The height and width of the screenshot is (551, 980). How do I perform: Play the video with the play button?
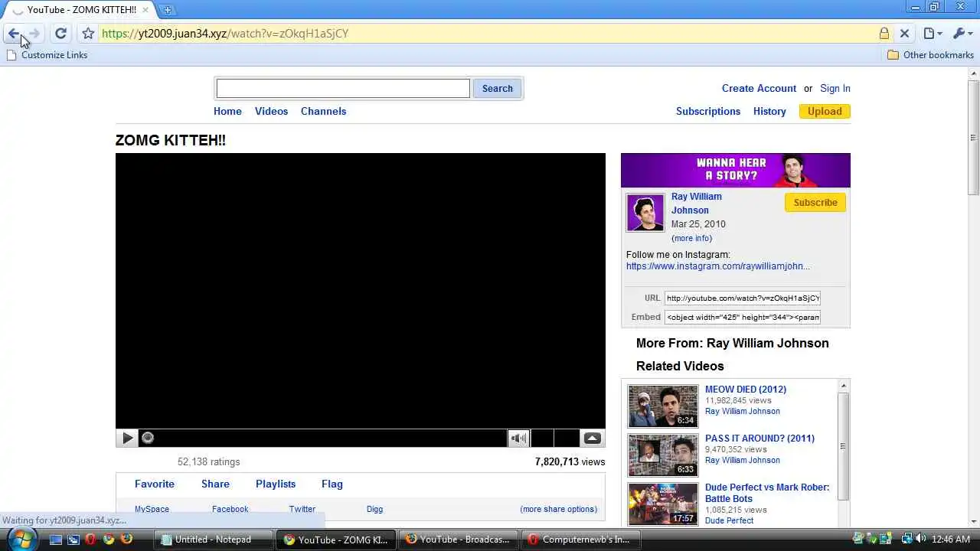[127, 439]
